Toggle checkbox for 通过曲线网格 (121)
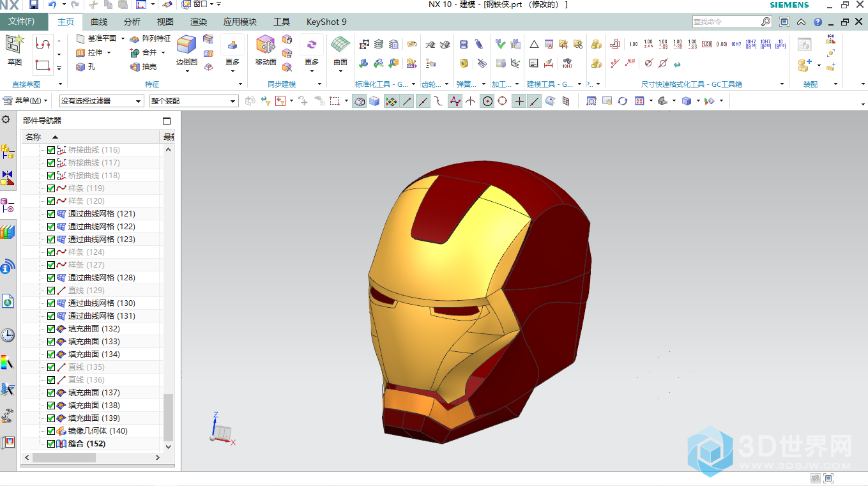Image resolution: width=868 pixels, height=486 pixels. coord(51,214)
